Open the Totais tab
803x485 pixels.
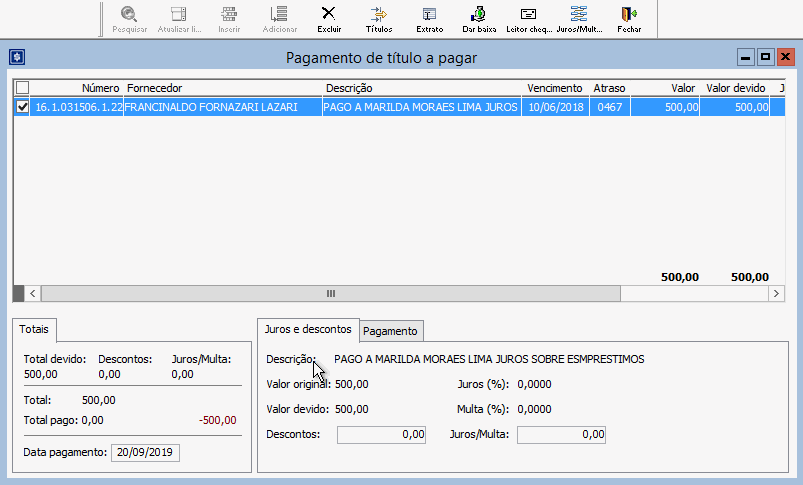[x=37, y=329]
